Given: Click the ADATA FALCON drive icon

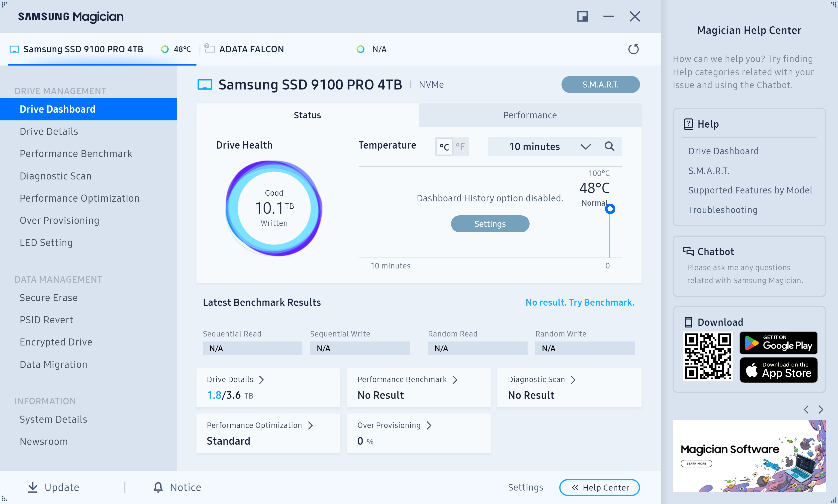Looking at the screenshot, I should click(209, 48).
